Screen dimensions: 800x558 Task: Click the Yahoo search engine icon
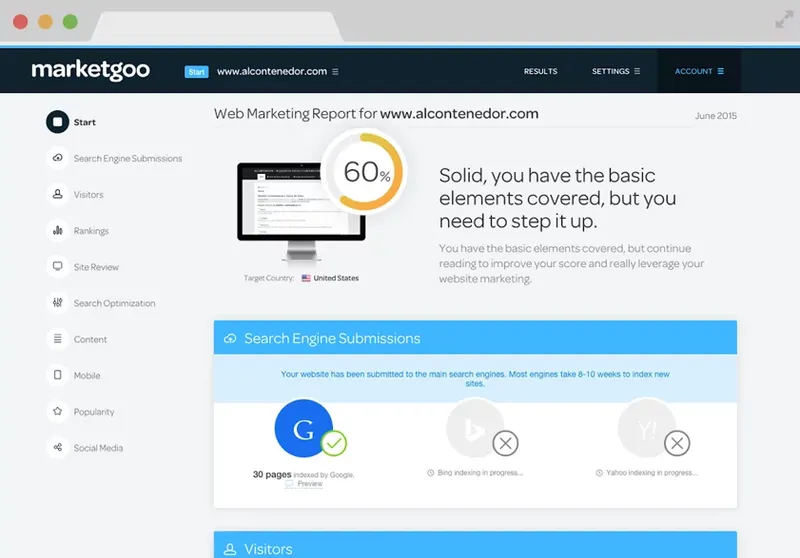pyautogui.click(x=647, y=428)
